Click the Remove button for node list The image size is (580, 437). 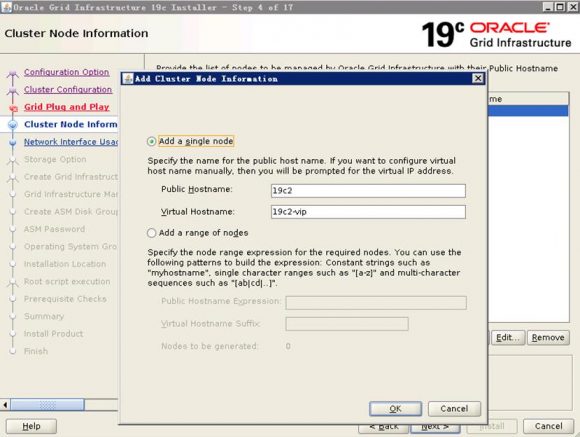[548, 337]
